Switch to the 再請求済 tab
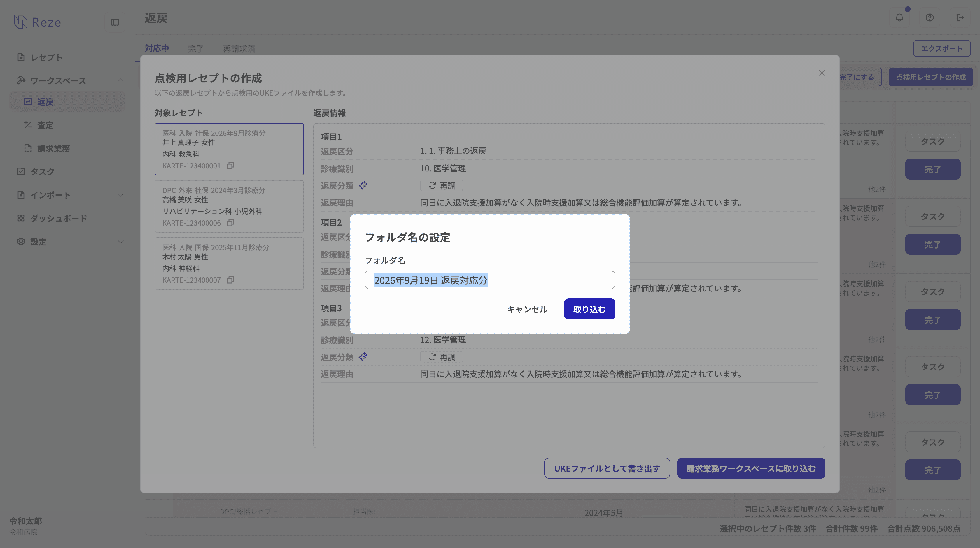Image resolution: width=980 pixels, height=548 pixels. coord(239,49)
